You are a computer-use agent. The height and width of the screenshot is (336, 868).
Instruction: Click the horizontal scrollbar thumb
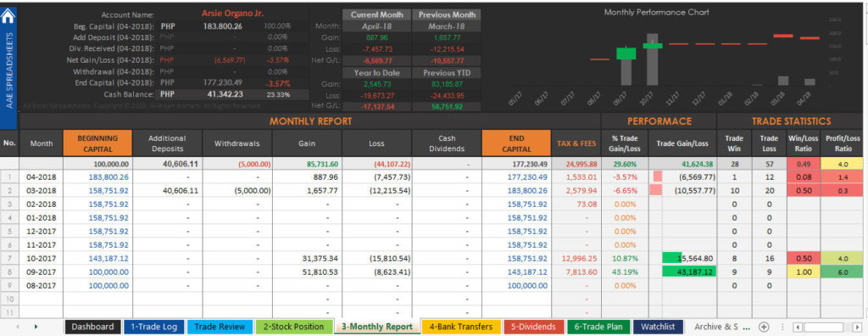tap(823, 328)
